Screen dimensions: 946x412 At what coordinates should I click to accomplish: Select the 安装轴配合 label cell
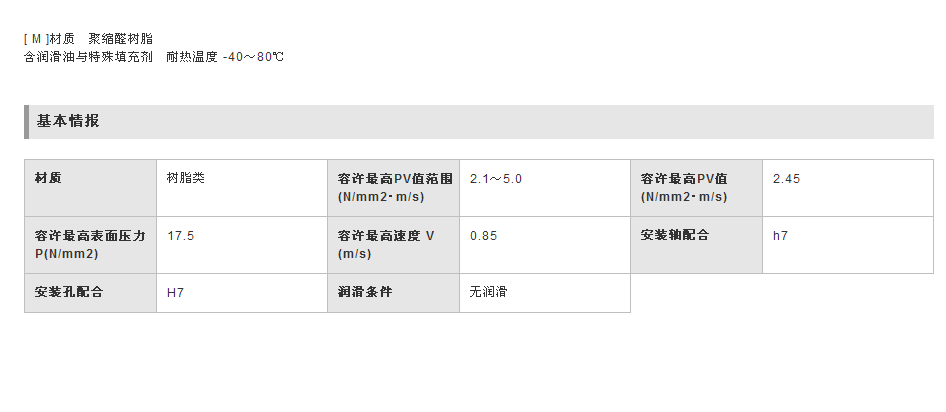(697, 245)
